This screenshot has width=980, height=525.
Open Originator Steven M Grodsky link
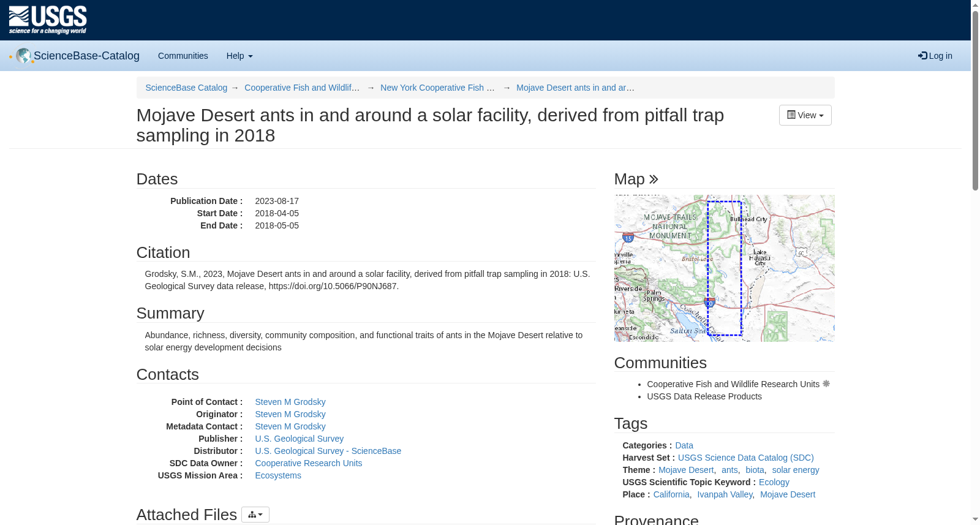pos(290,414)
